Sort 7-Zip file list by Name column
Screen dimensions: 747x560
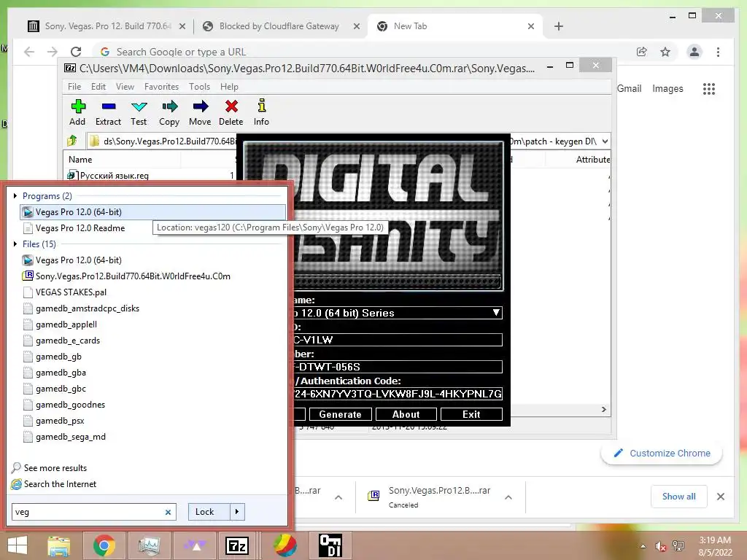[80, 160]
